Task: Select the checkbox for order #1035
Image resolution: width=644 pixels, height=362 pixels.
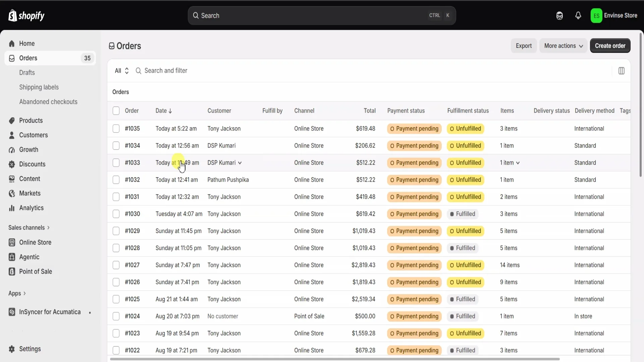Action: click(x=116, y=128)
